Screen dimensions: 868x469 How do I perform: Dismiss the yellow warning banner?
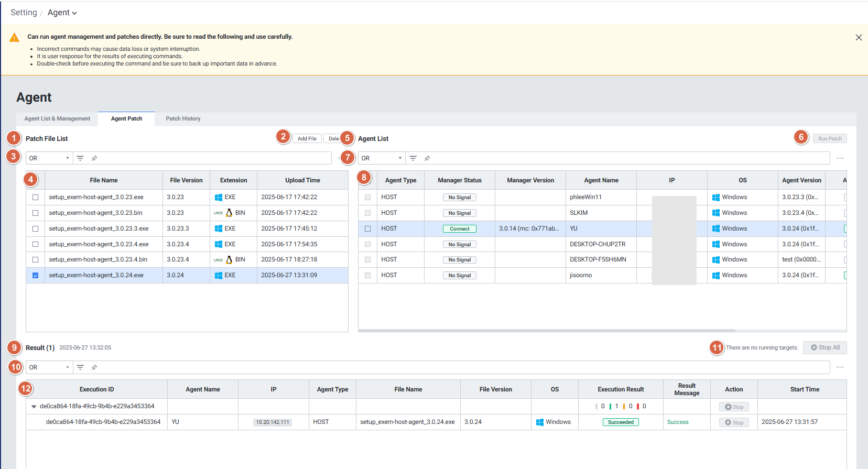pos(859,38)
